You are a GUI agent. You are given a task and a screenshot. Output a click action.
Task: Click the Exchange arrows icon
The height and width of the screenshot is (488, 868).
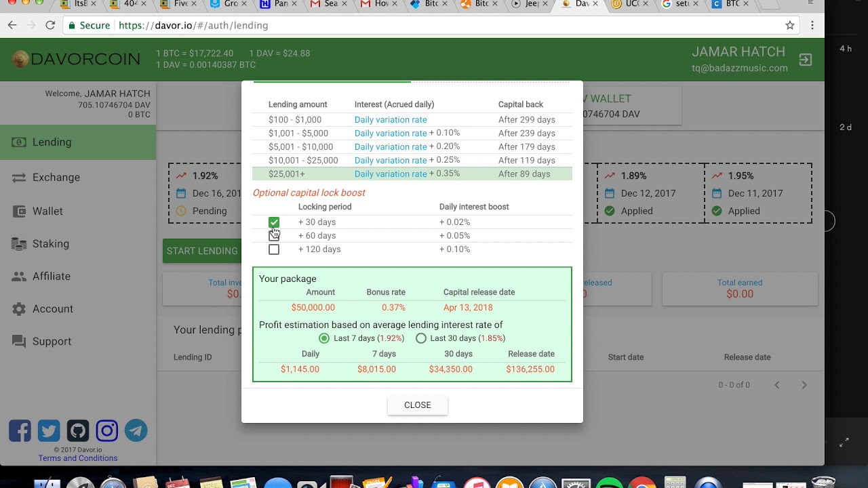19,178
